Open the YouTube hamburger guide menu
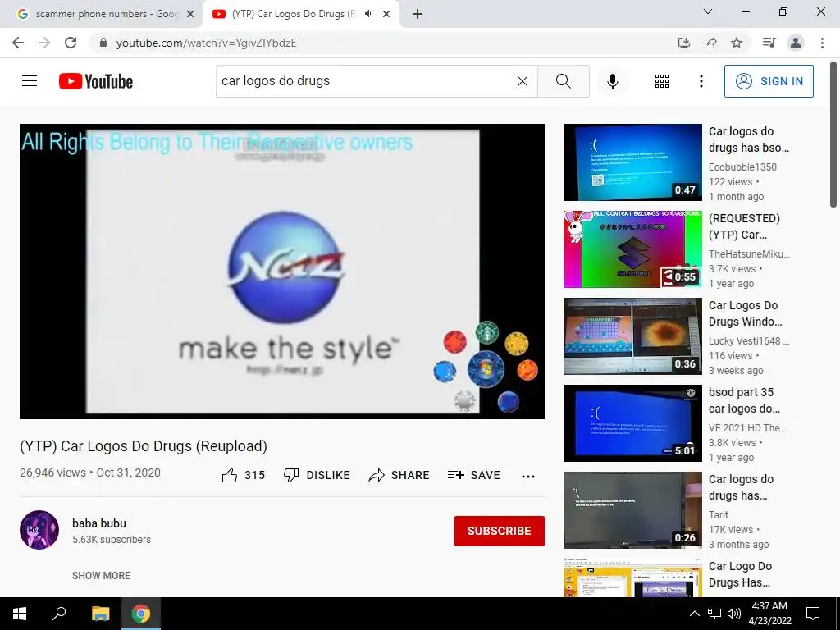This screenshot has height=630, width=840. [x=30, y=81]
